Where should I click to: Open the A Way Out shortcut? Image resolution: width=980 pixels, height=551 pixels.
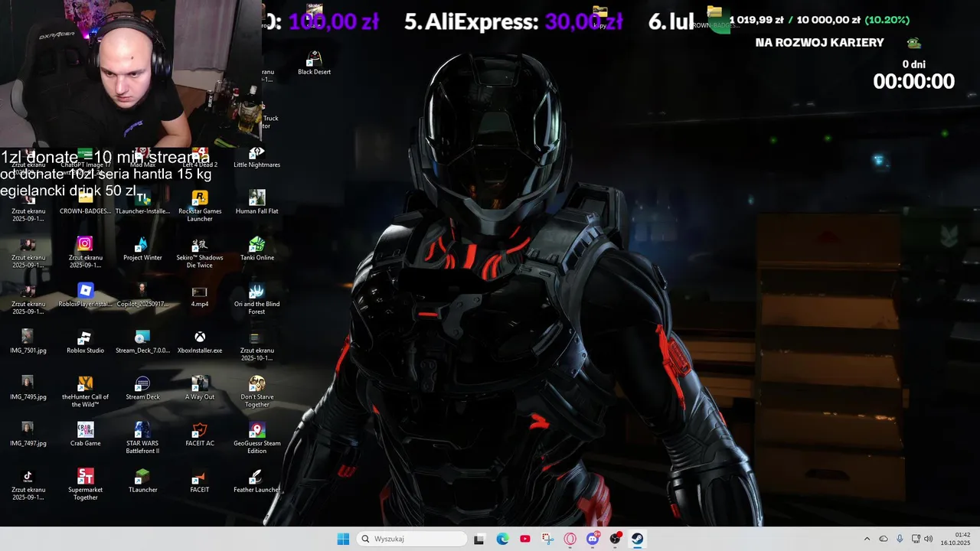(x=200, y=389)
